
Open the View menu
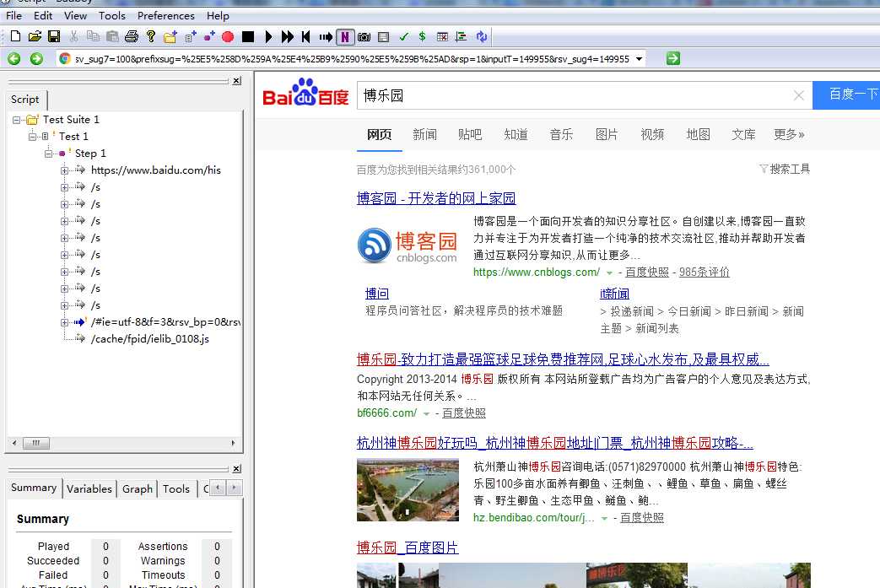(75, 16)
